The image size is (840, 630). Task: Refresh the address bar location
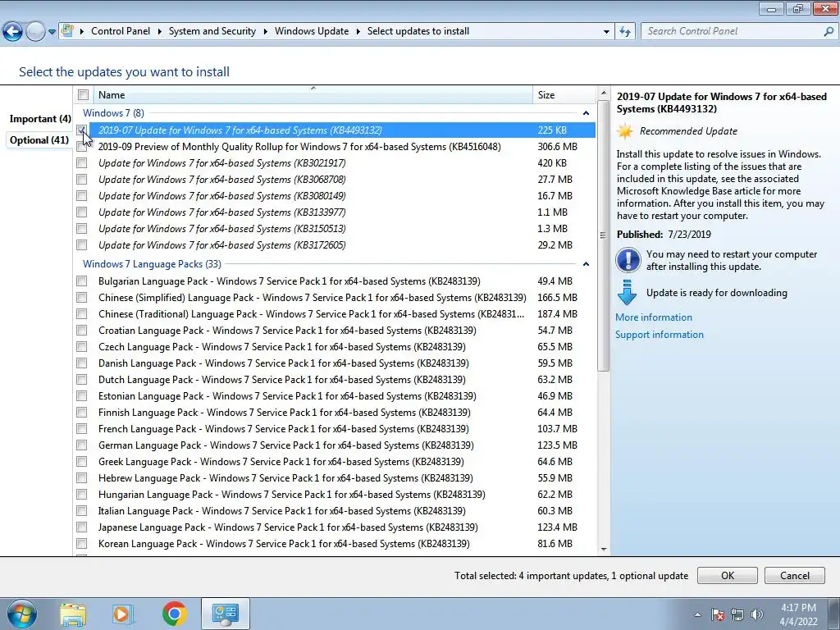pos(624,32)
